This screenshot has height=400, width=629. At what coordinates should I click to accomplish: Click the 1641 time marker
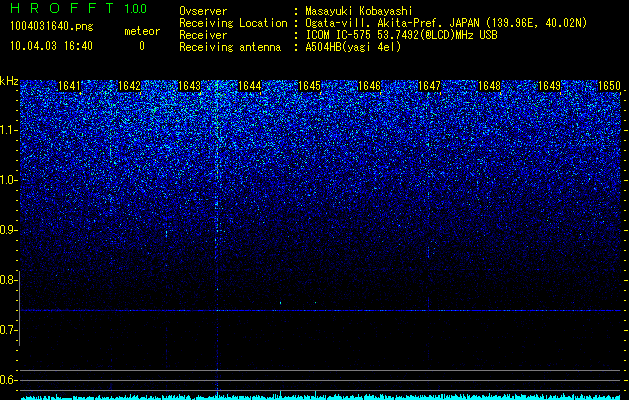pyautogui.click(x=69, y=86)
